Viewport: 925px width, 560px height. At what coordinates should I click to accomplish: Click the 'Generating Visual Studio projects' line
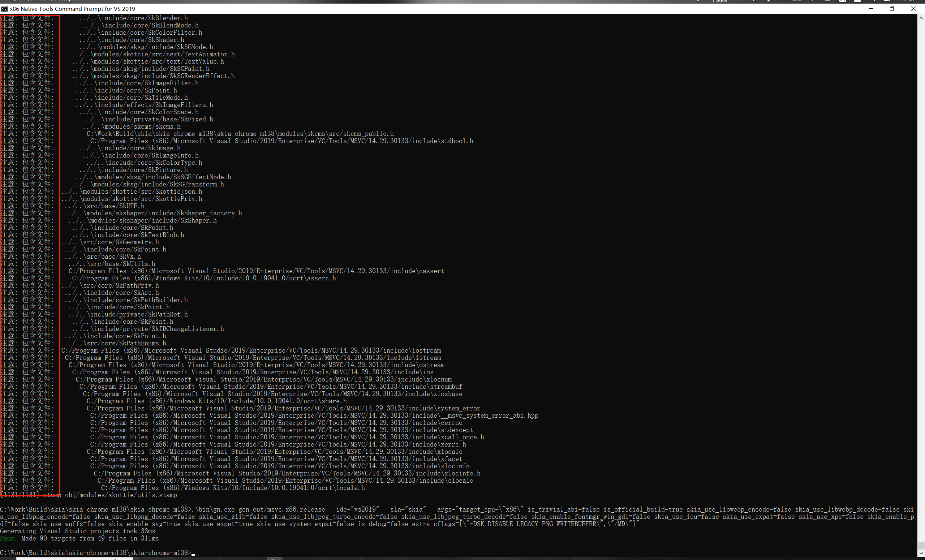pyautogui.click(x=77, y=531)
